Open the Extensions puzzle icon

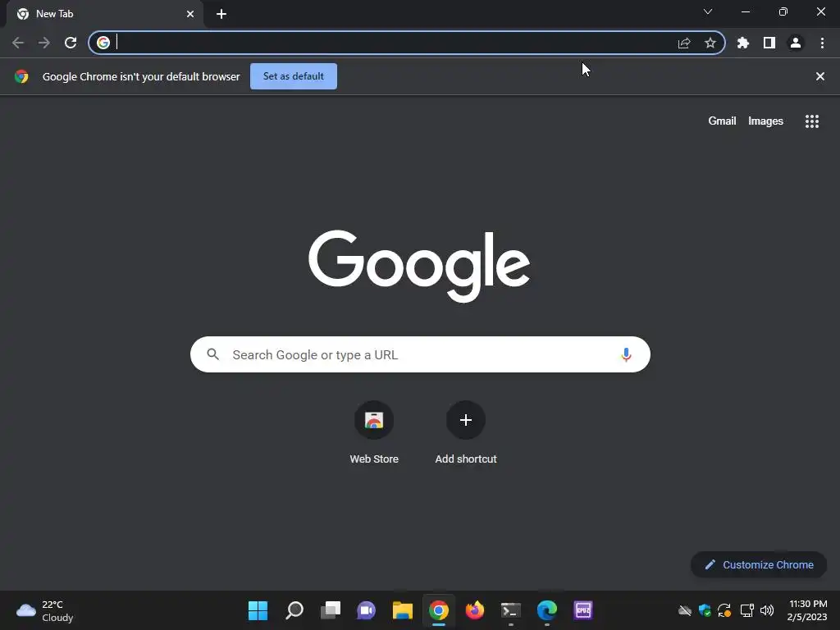[743, 43]
